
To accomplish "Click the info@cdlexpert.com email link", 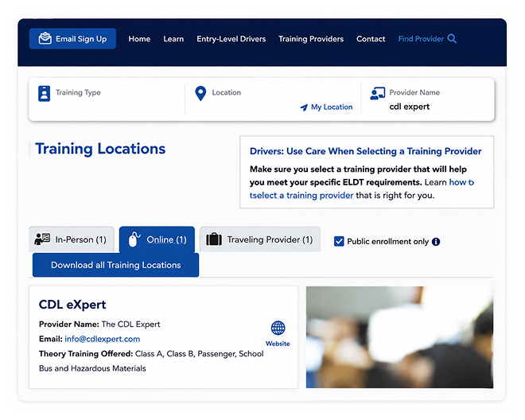I will (x=103, y=339).
